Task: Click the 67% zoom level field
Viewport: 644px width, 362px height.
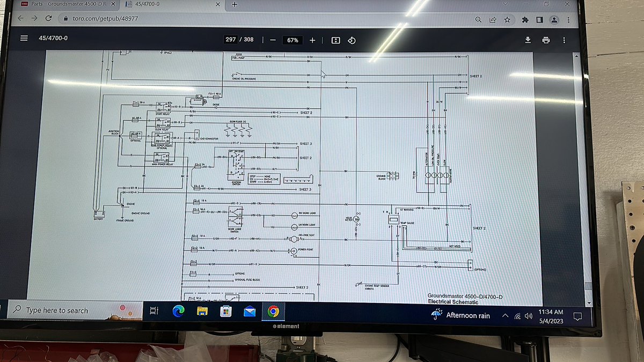Action: pos(292,40)
